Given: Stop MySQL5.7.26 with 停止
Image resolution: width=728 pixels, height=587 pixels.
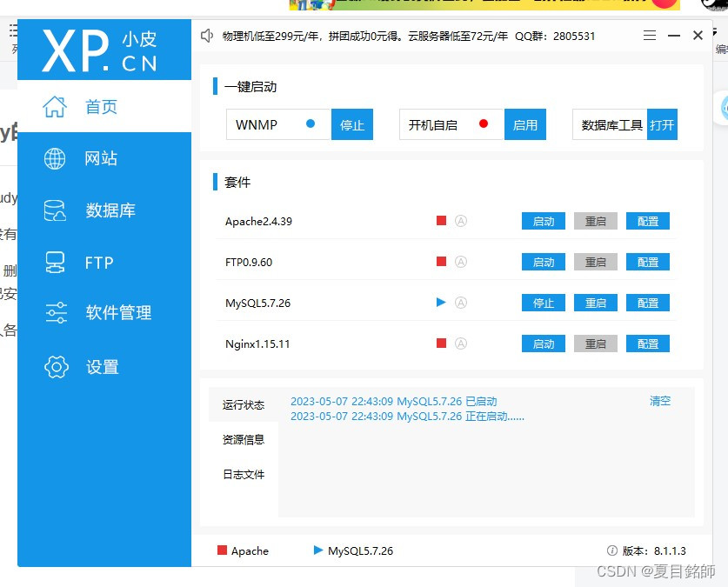Looking at the screenshot, I should click(544, 303).
